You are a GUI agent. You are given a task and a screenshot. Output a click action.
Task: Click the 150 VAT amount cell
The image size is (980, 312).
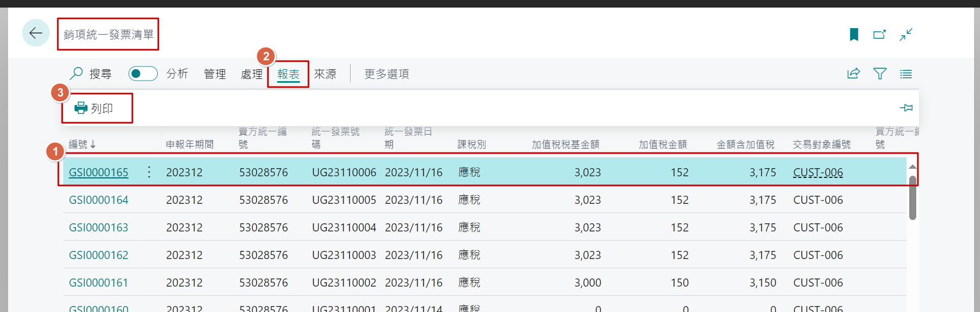[x=680, y=283]
